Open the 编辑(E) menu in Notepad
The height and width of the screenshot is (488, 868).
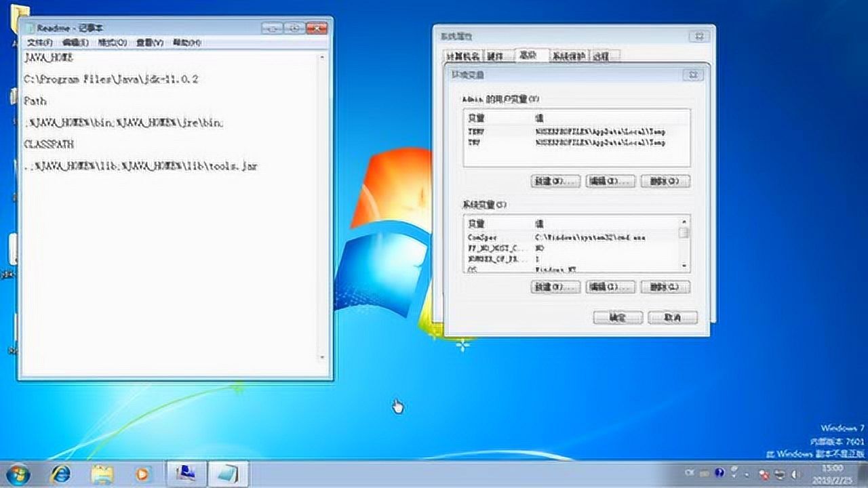click(75, 42)
